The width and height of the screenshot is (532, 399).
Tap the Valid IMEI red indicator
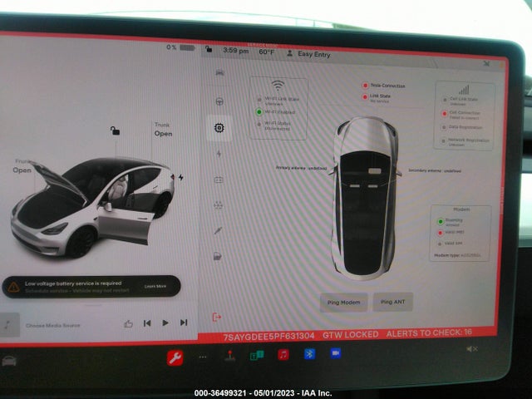[x=440, y=233]
